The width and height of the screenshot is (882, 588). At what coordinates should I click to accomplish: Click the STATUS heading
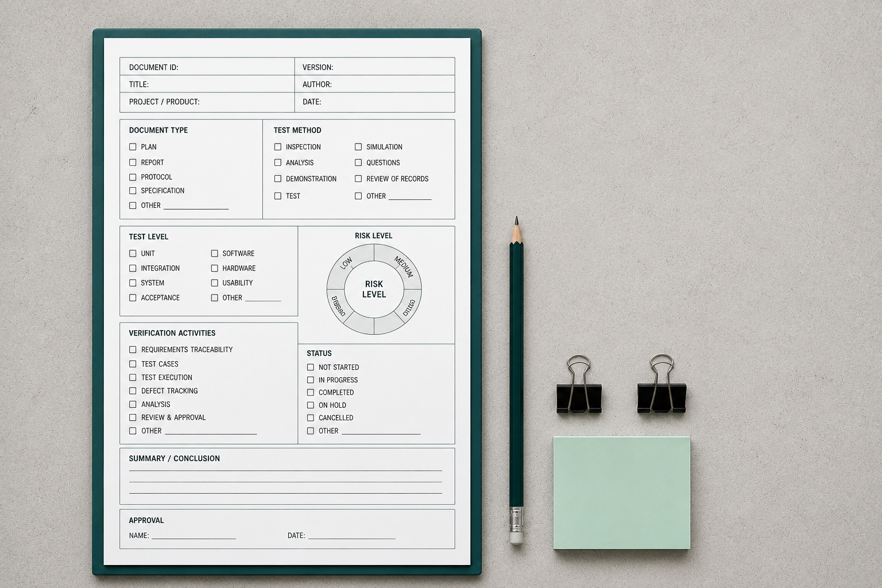[x=319, y=354]
